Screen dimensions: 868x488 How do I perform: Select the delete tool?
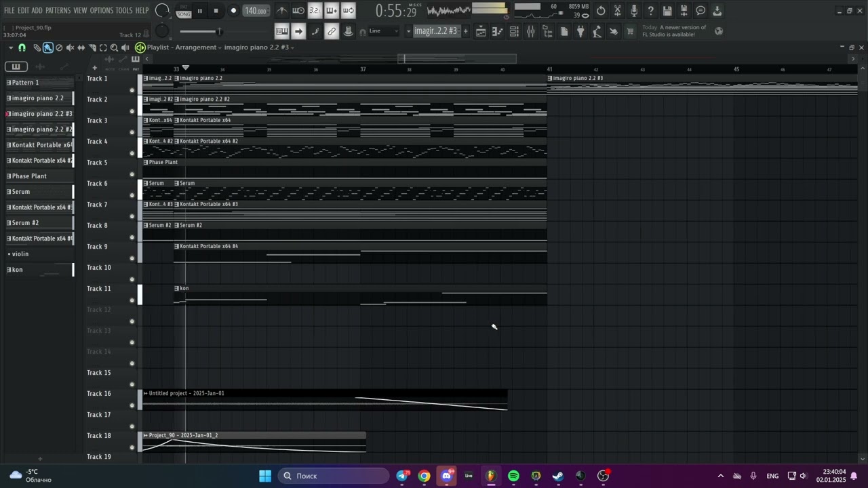pyautogui.click(x=59, y=47)
